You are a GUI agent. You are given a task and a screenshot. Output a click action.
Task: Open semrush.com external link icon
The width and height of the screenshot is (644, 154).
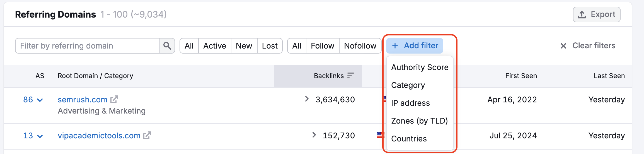[x=114, y=99]
